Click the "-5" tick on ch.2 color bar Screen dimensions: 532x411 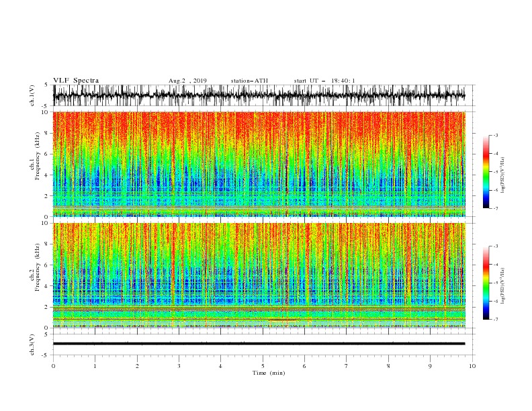tap(495, 283)
